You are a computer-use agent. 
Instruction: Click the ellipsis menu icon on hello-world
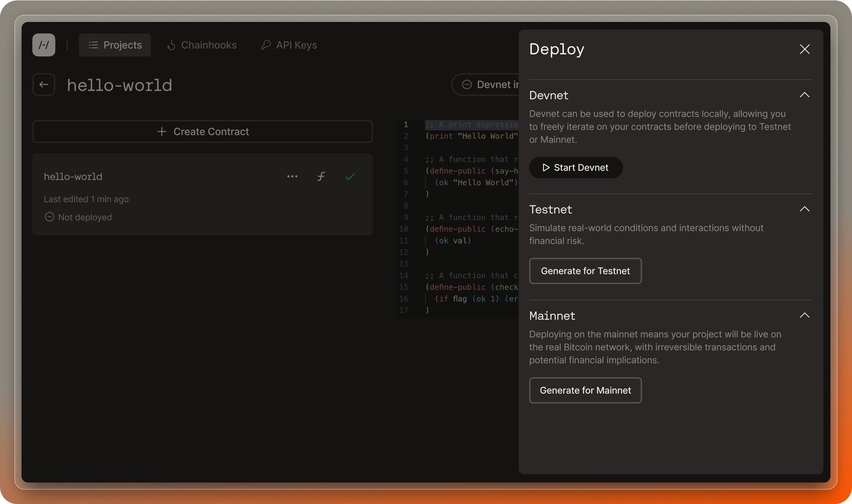point(292,176)
